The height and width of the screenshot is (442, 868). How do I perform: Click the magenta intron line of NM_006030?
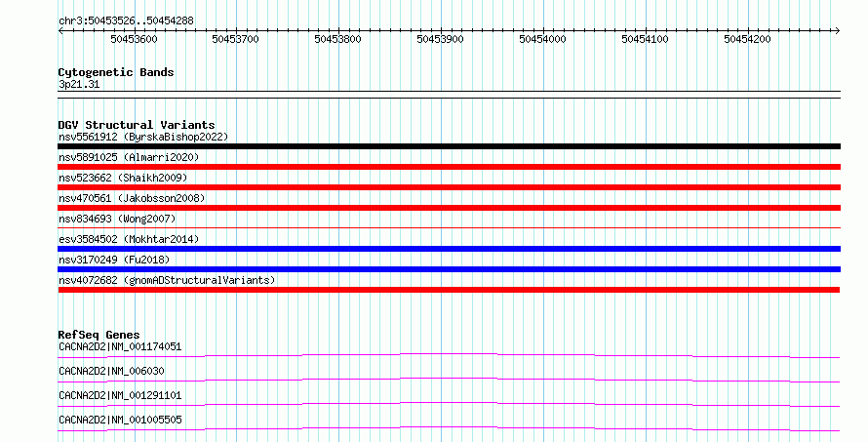click(449, 379)
